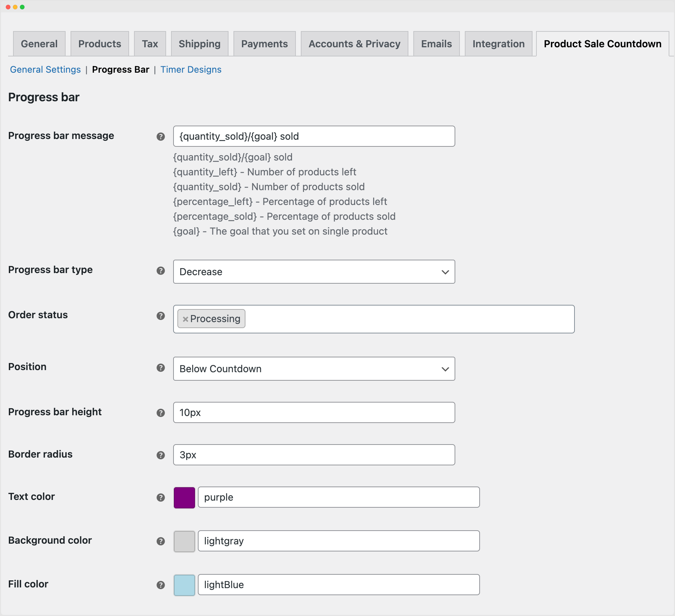Viewport: 675px width, 616px height.
Task: Click help icon next to Text color
Action: coord(160,497)
